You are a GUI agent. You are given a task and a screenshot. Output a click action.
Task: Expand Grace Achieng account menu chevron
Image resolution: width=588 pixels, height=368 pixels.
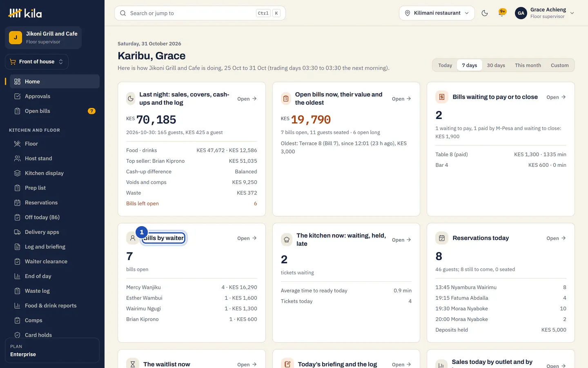click(x=572, y=13)
